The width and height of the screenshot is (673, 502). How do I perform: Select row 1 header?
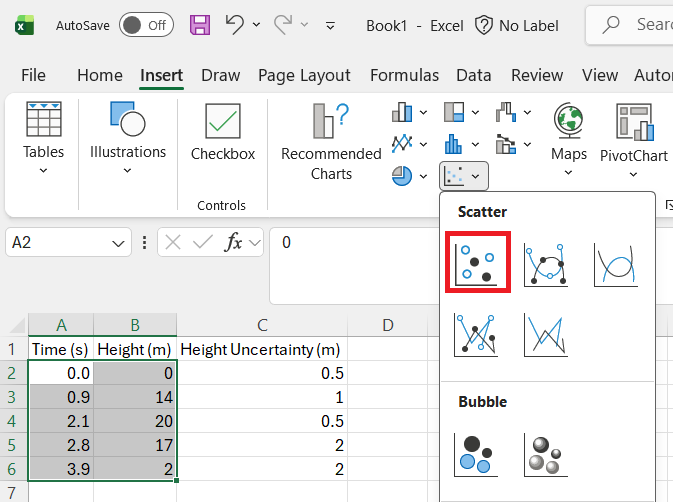point(14,349)
